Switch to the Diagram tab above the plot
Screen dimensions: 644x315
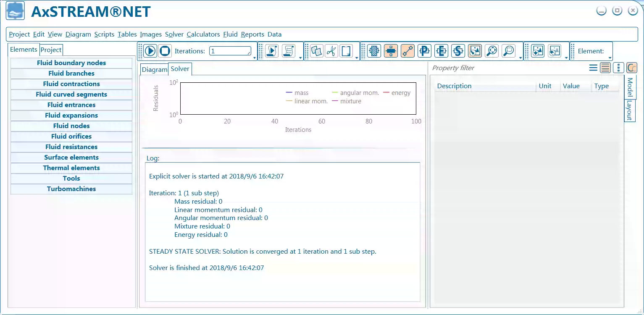point(155,70)
